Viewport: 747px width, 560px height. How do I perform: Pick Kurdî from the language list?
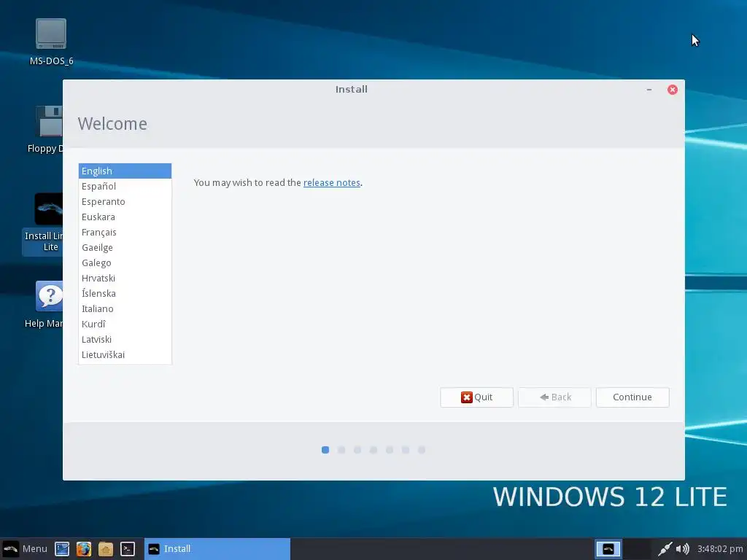125,324
